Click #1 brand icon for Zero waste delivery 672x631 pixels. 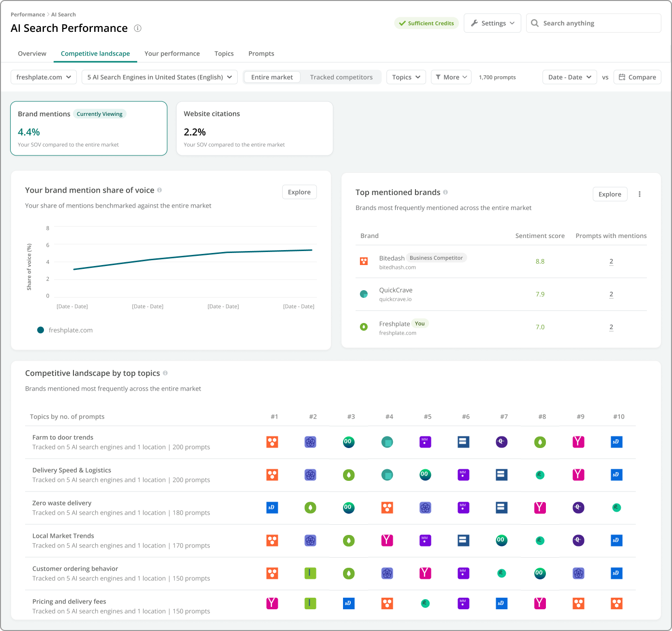[272, 507]
